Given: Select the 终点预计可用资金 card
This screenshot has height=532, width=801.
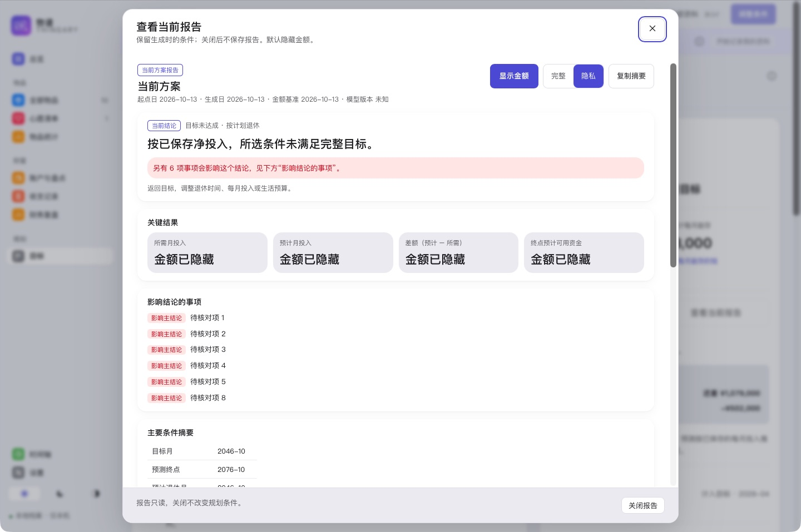Looking at the screenshot, I should (584, 253).
